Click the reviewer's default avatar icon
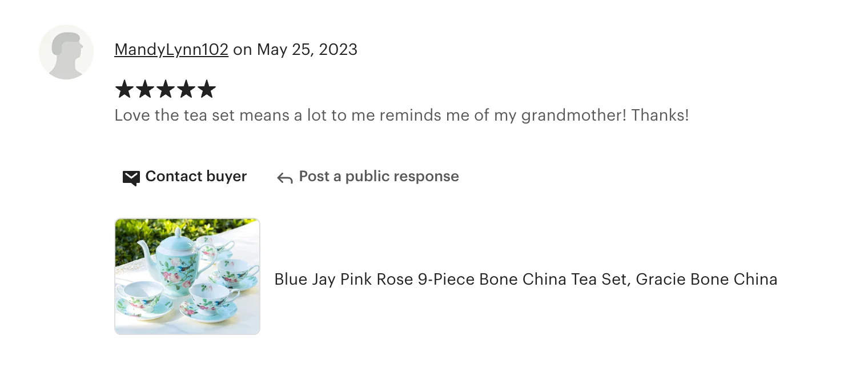 pos(66,52)
